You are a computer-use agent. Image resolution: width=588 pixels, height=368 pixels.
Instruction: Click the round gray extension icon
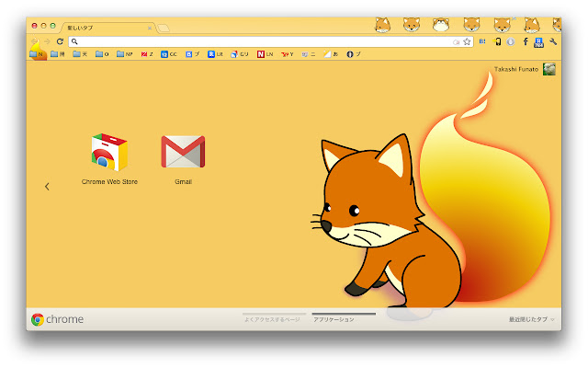[x=511, y=41]
